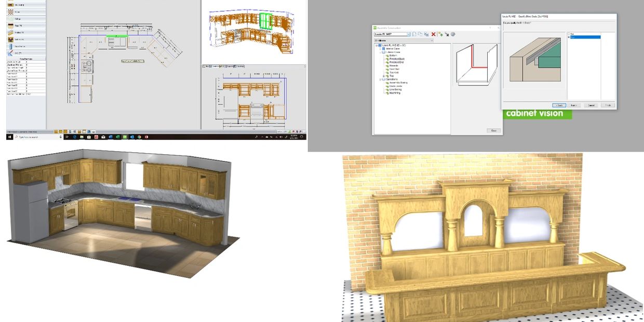Click the new document icon in Assembly toolbar

click(414, 34)
